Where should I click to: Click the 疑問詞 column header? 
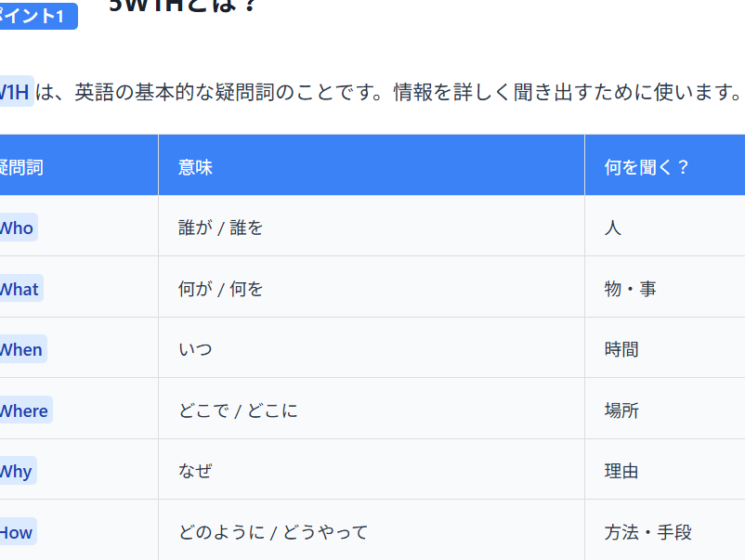coord(22,167)
